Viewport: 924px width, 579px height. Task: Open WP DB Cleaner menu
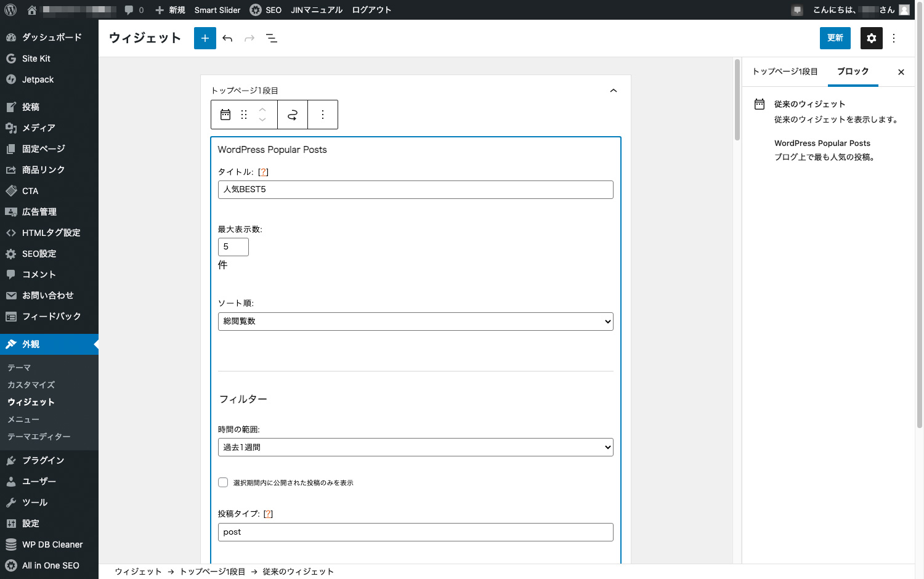click(x=49, y=545)
